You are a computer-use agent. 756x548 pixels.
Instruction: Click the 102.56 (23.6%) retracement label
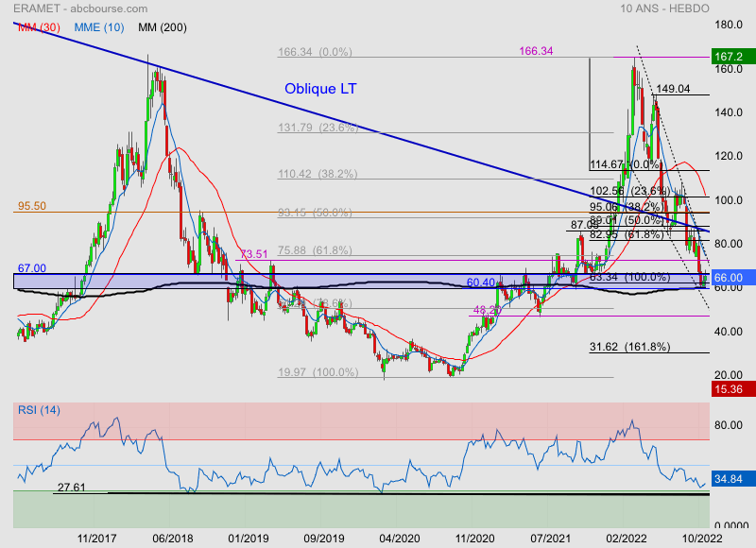tap(629, 191)
